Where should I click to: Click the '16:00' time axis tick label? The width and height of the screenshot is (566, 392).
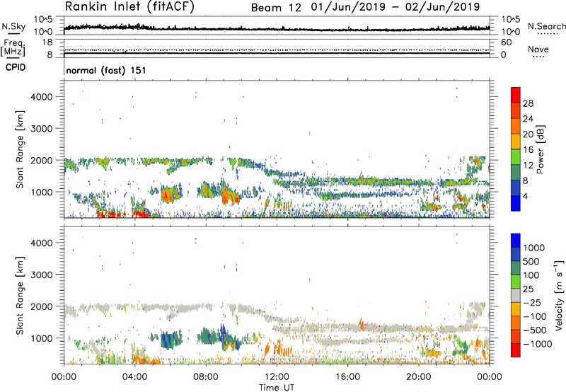pos(347,377)
